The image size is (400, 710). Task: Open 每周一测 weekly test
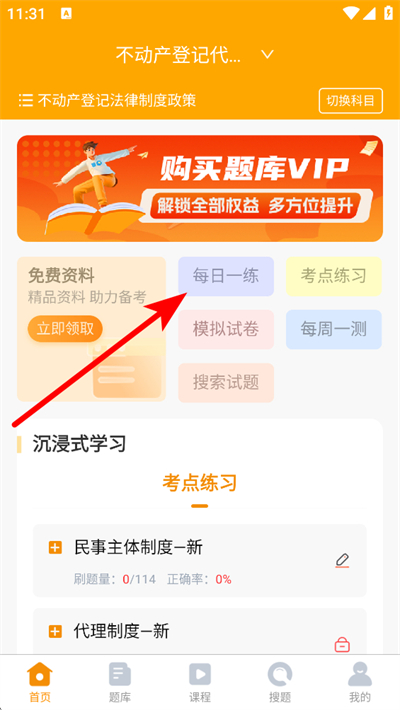[333, 330]
